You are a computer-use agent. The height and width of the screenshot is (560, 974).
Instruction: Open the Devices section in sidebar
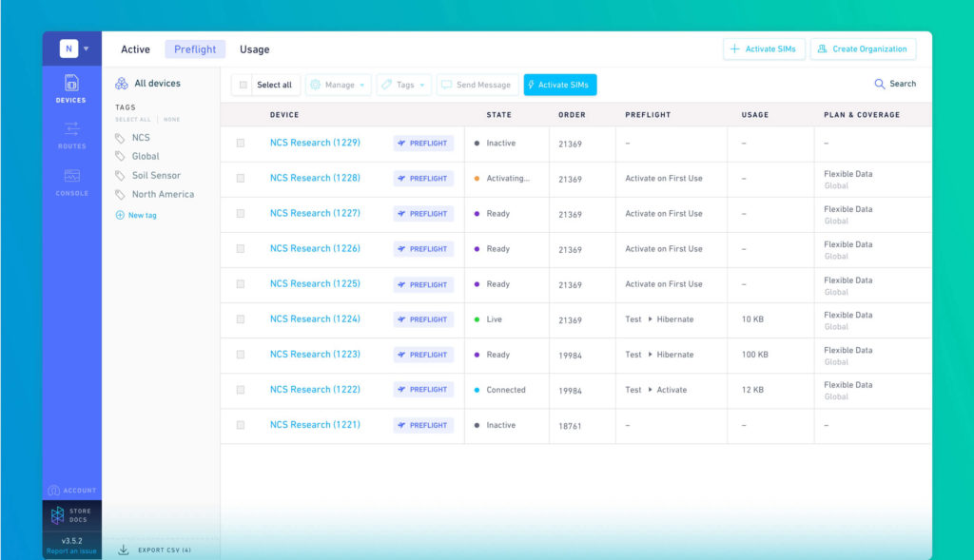pyautogui.click(x=70, y=88)
